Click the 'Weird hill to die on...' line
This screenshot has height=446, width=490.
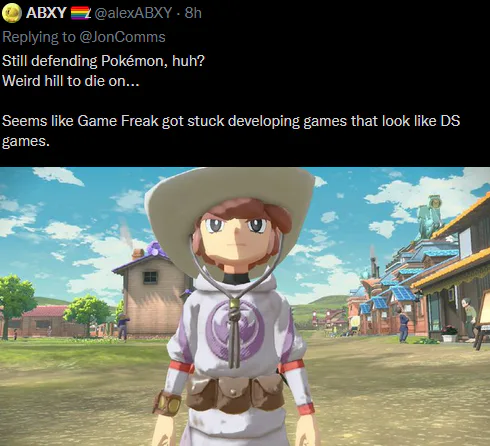pos(71,81)
